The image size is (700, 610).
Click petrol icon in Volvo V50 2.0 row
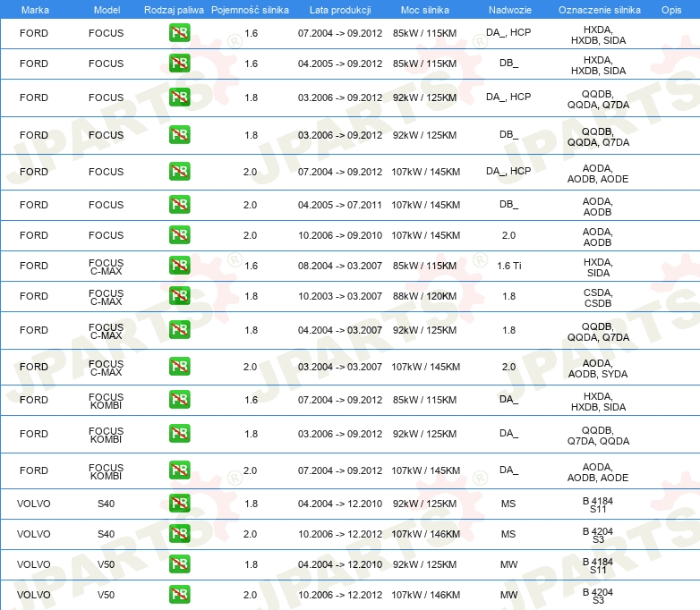(x=179, y=595)
